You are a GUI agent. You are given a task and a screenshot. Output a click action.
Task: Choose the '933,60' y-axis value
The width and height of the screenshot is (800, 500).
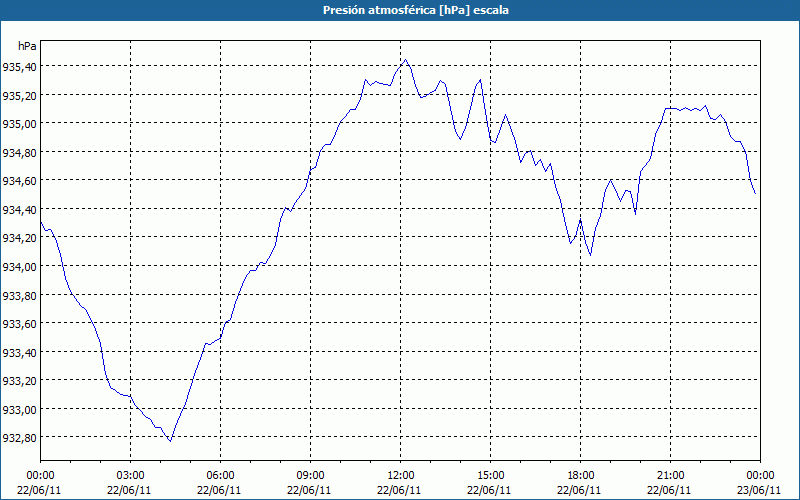(x=18, y=323)
